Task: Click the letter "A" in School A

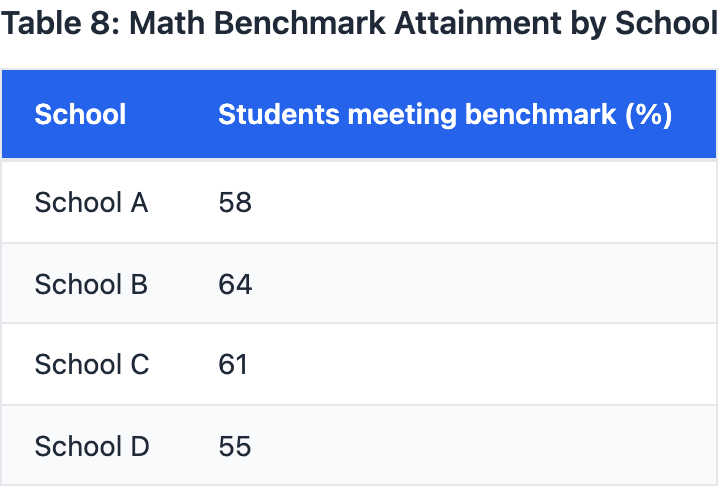Action: tap(139, 203)
